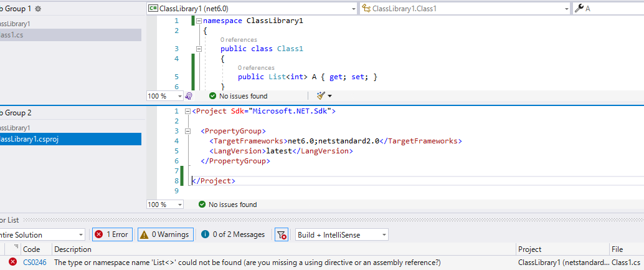Select the List<> not found error description
644x270 pixels.
click(248, 262)
